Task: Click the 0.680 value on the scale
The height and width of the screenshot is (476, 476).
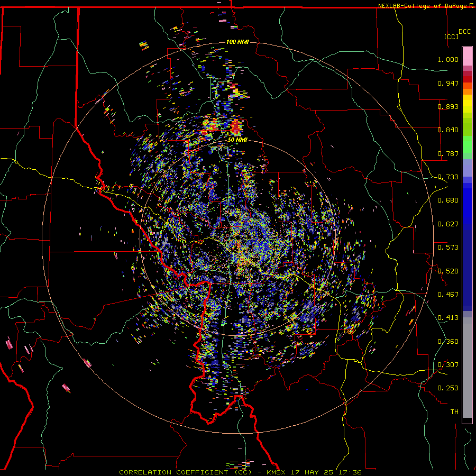Action: (x=448, y=200)
